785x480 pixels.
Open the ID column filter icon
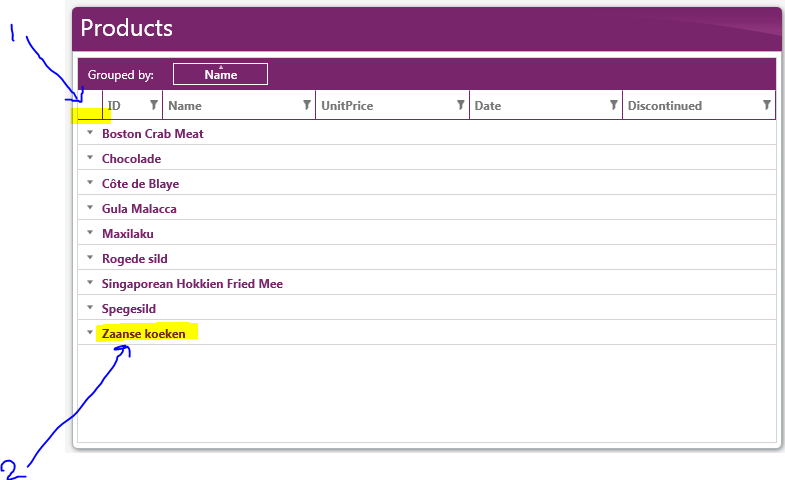pyautogui.click(x=154, y=105)
